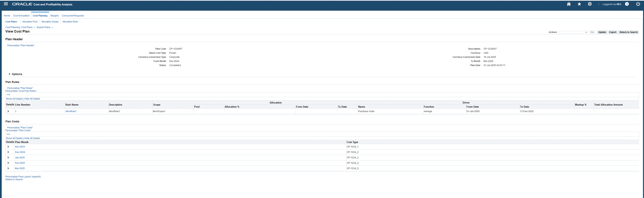Expand details for Jan-2025 row

click(8, 158)
